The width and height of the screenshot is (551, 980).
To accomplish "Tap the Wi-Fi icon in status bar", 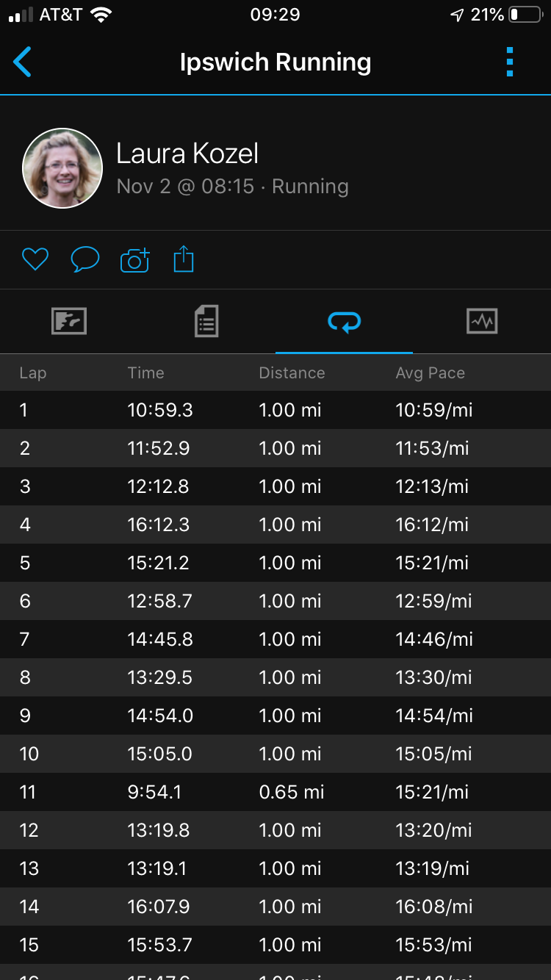I will click(101, 15).
